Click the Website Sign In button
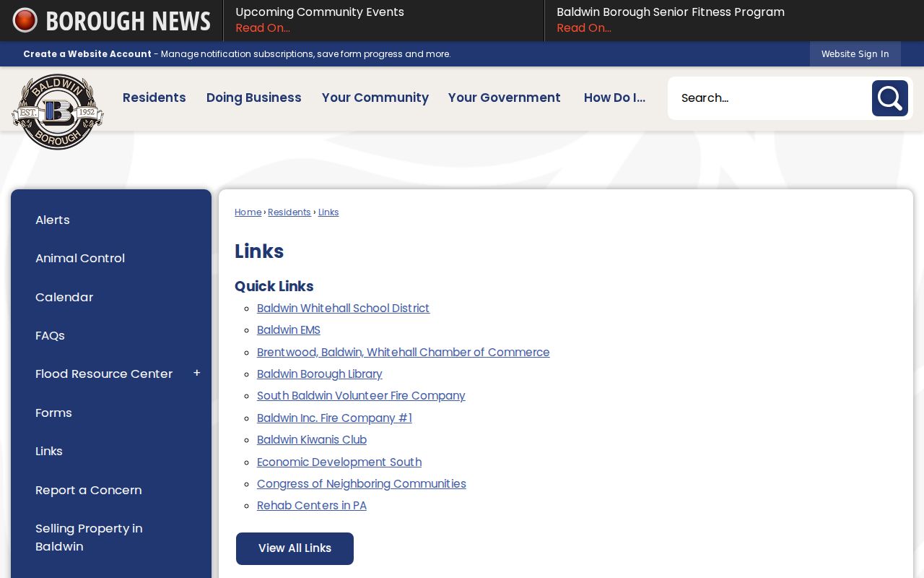Viewport: 924px width, 578px height. pyautogui.click(x=855, y=54)
